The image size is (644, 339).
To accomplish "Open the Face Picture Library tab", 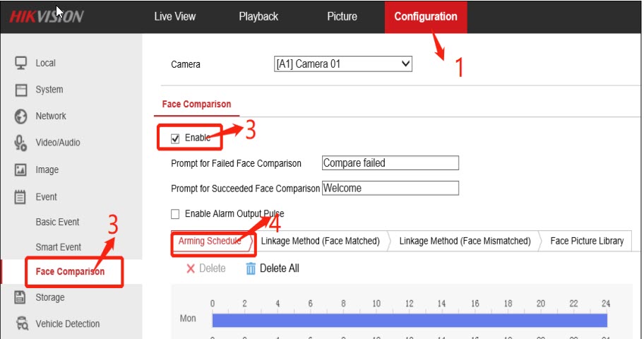I will point(586,241).
